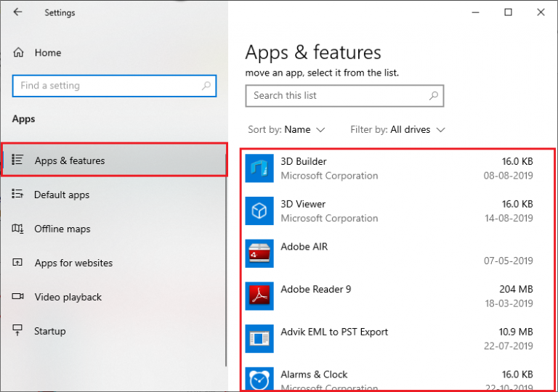The image size is (558, 392).
Task: Select the Adobe AIR entry name
Action: tap(304, 247)
